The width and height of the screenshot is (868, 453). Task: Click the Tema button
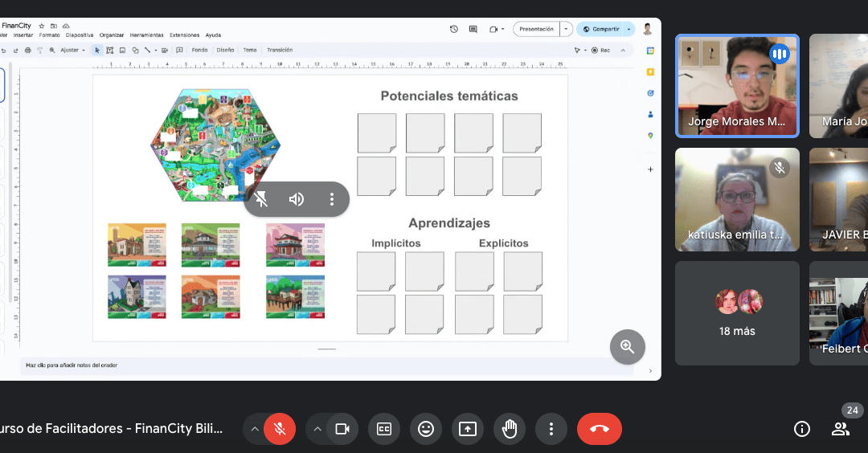pos(250,51)
